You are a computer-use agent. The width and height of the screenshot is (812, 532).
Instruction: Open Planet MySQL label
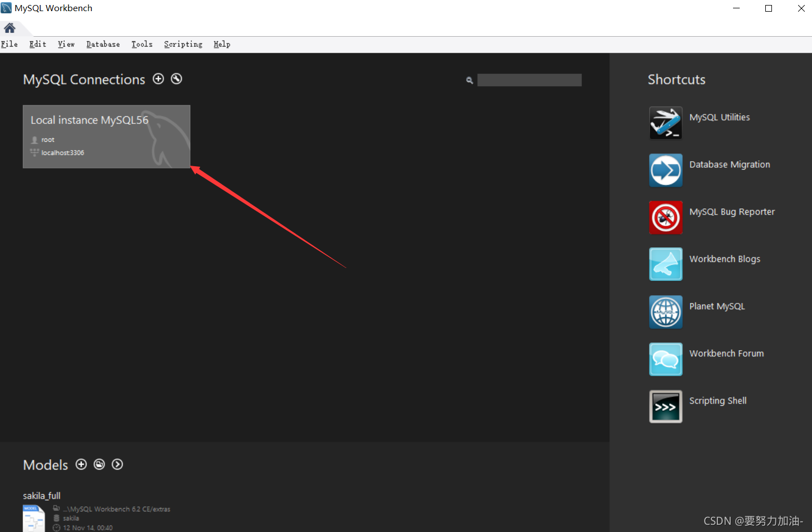point(717,306)
